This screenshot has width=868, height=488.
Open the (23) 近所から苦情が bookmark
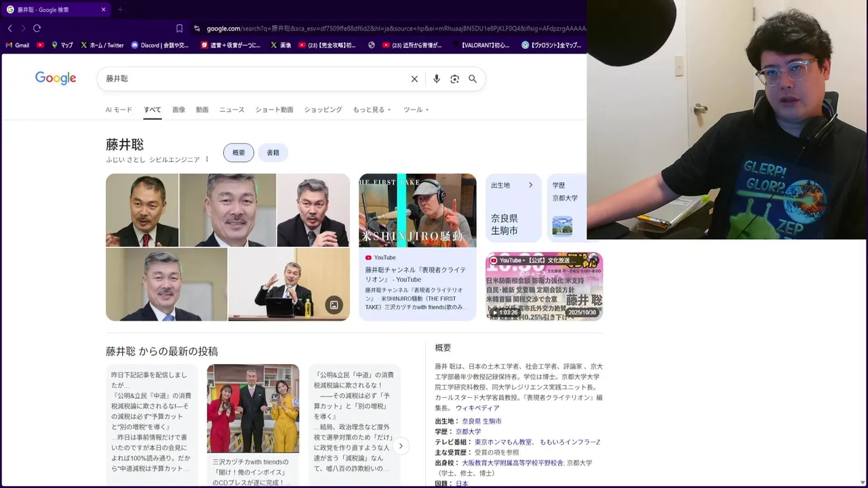tap(412, 45)
